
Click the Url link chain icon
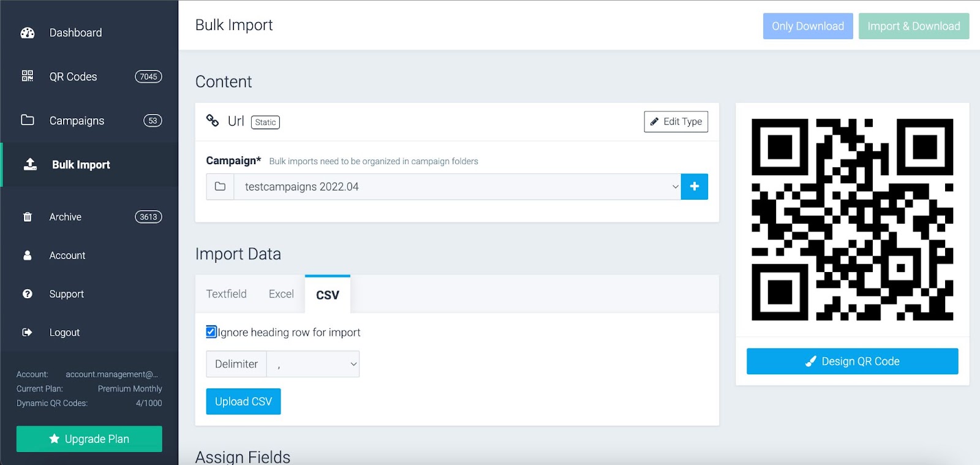213,121
